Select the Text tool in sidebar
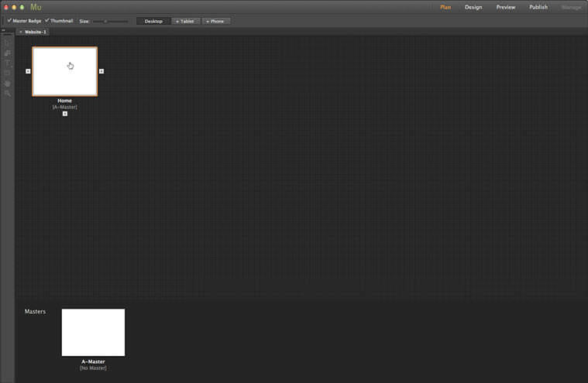This screenshot has width=588, height=383. coord(8,63)
